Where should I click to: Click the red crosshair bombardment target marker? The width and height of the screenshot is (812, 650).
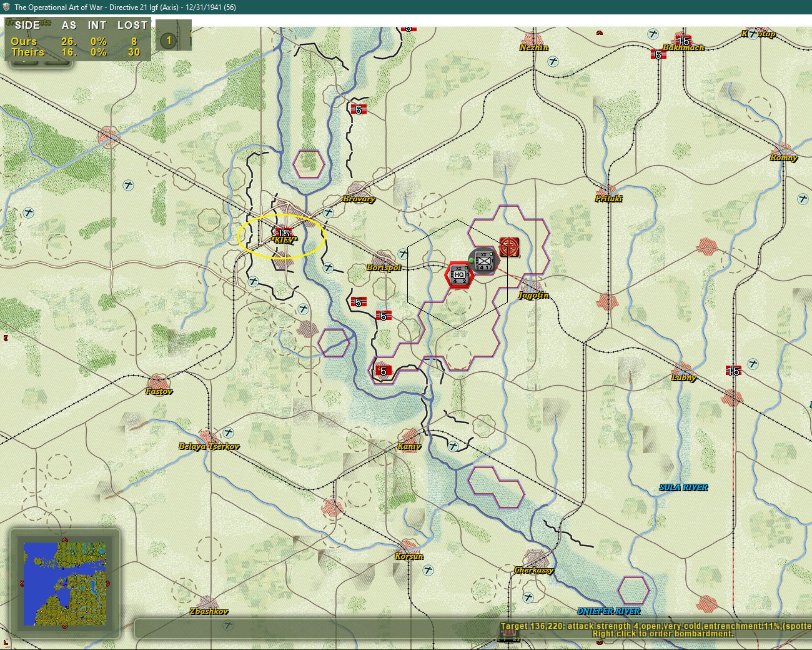[510, 247]
